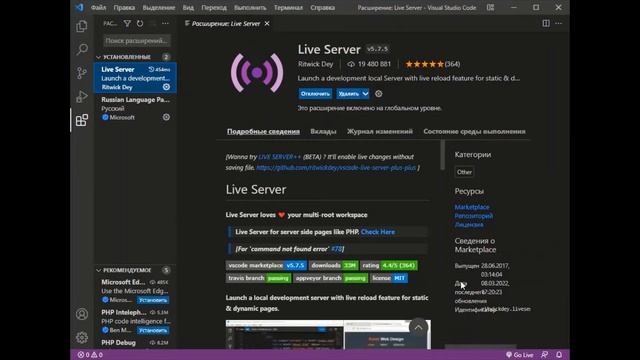
Task: Open the Файл menu
Action: (98, 7)
